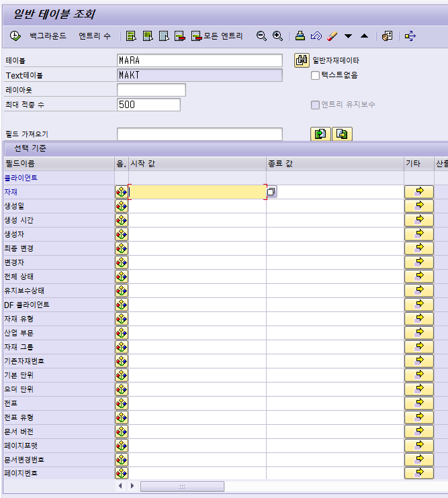
Task: Click the 페이지포맷 field name
Action: [21, 446]
